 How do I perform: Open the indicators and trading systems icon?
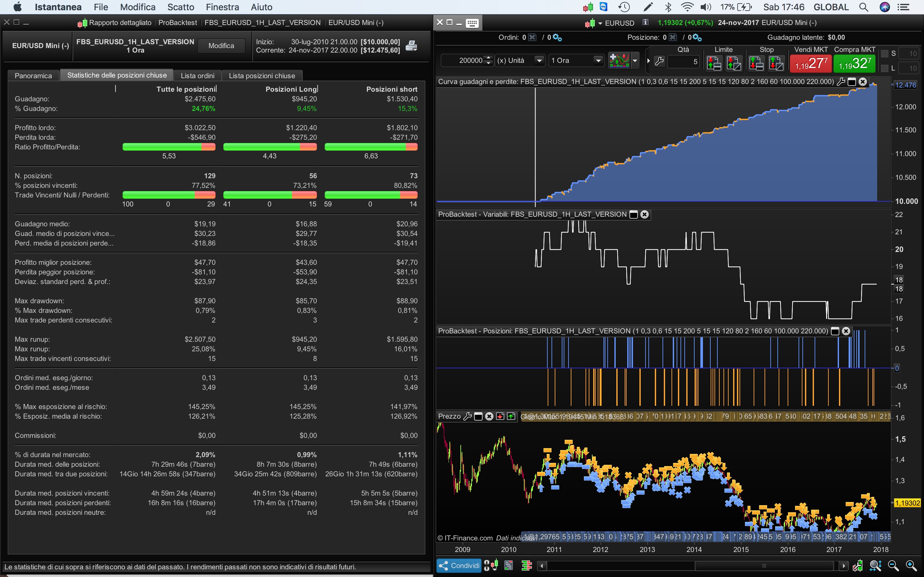(x=619, y=60)
